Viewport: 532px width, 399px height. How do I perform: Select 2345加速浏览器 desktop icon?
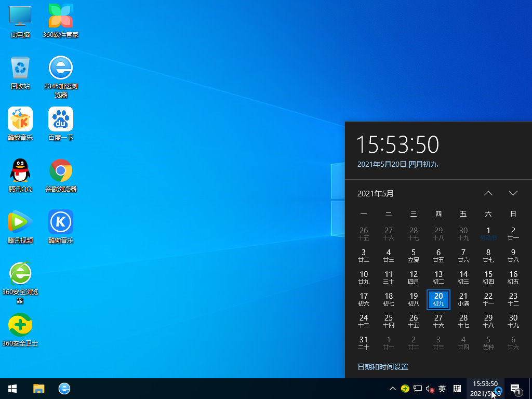click(61, 77)
